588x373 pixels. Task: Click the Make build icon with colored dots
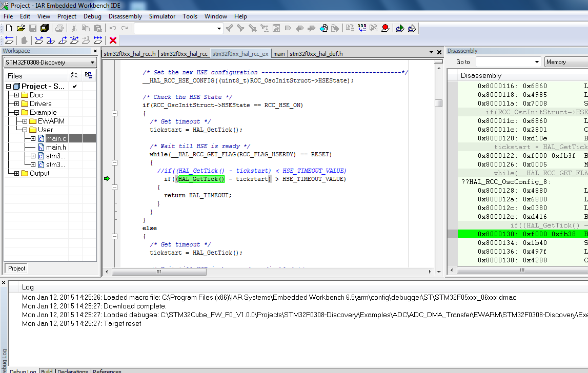coord(362,28)
